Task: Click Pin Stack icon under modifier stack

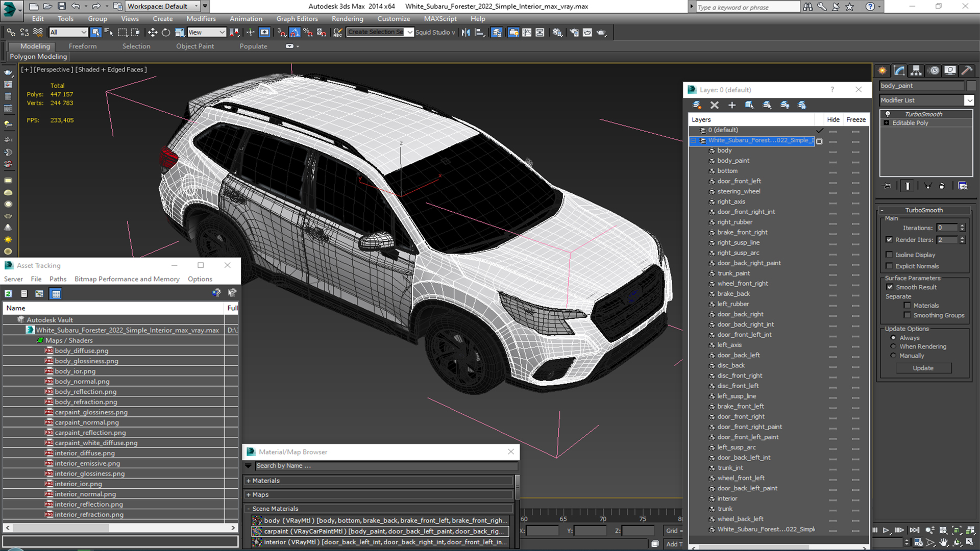Action: pos(887,186)
